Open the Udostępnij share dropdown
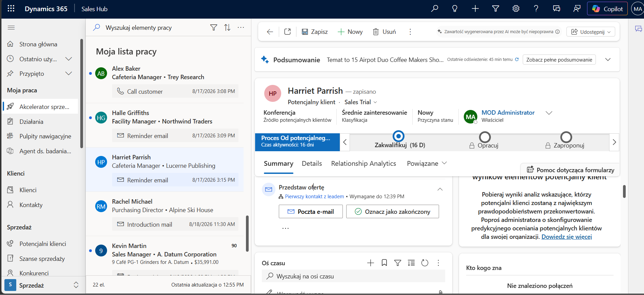 591,32
